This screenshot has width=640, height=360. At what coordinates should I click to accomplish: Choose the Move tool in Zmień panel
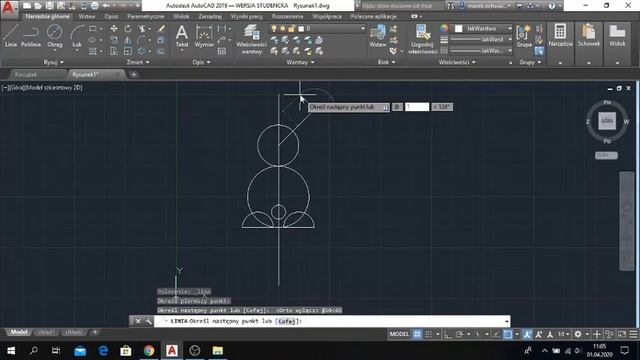point(114,29)
